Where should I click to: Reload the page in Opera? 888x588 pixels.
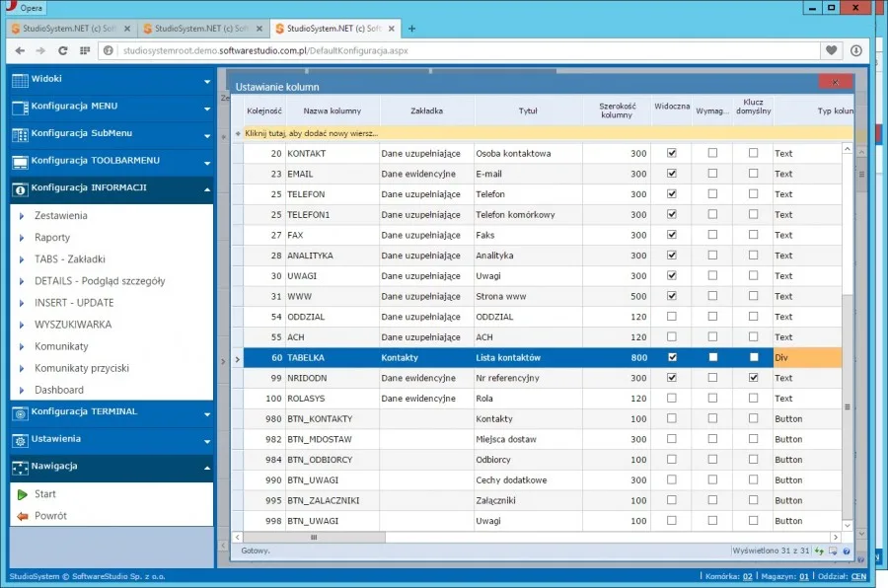point(62,51)
